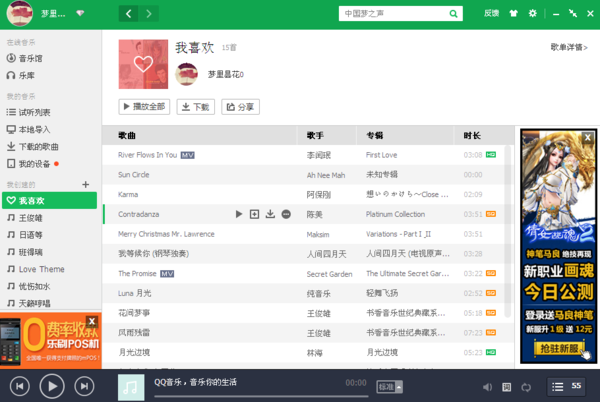Click HQ badge on River Flows In You row
Image resolution: width=600 pixels, height=402 pixels.
[491, 155]
